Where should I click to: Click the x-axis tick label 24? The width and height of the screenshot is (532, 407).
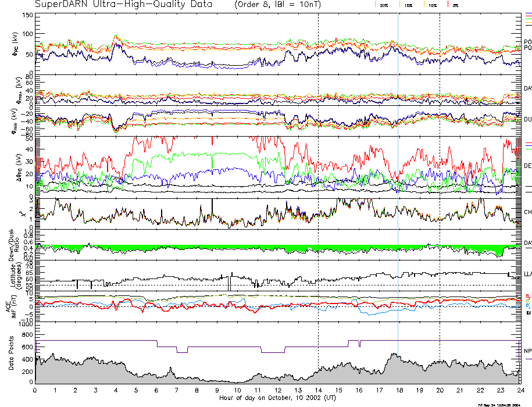click(x=520, y=390)
